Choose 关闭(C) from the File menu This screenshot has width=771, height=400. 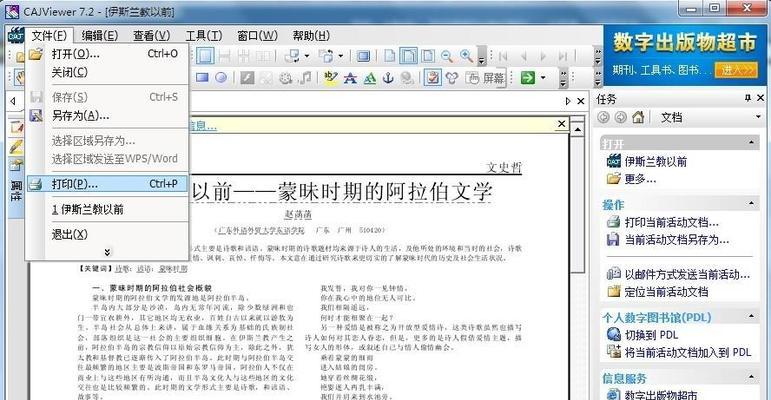(x=107, y=72)
